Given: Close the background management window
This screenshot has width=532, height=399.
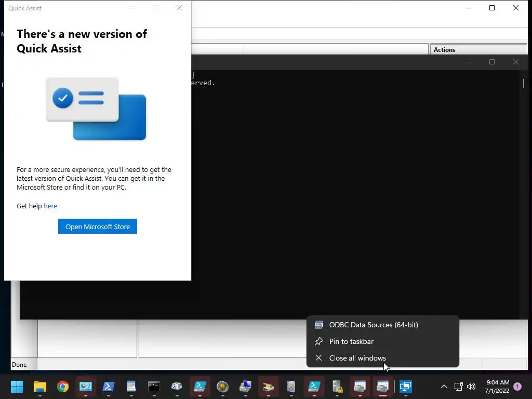Looking at the screenshot, I should click(516, 8).
